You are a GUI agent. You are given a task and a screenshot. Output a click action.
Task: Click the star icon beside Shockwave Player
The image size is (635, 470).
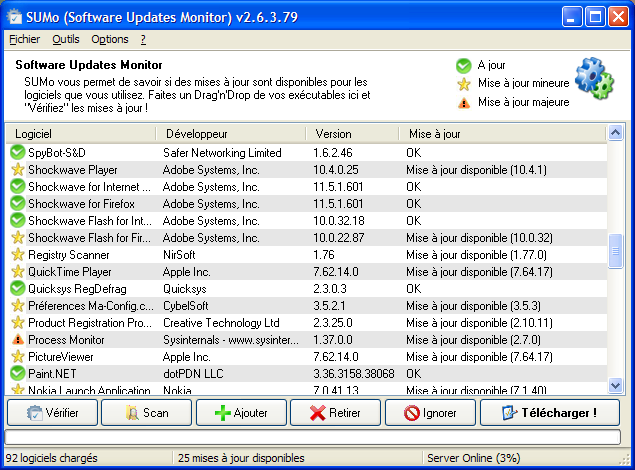(17, 169)
